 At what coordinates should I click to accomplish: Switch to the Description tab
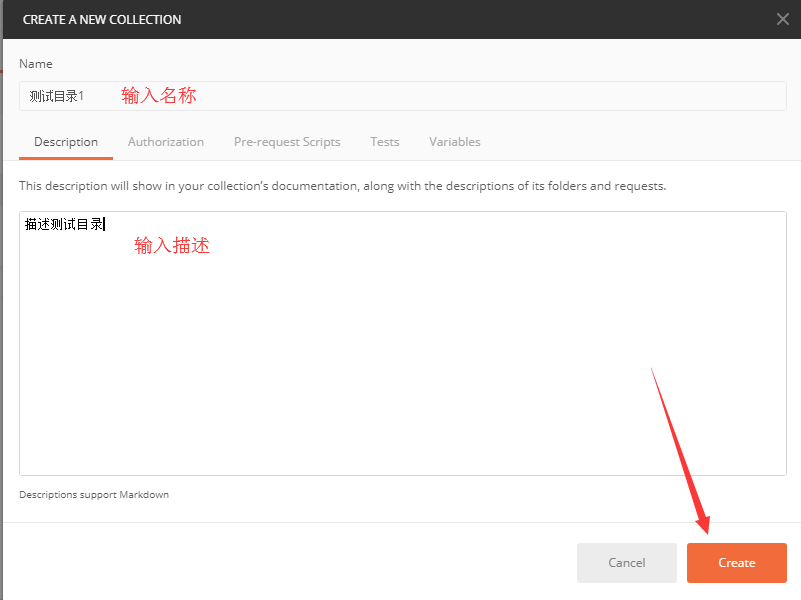pos(66,142)
